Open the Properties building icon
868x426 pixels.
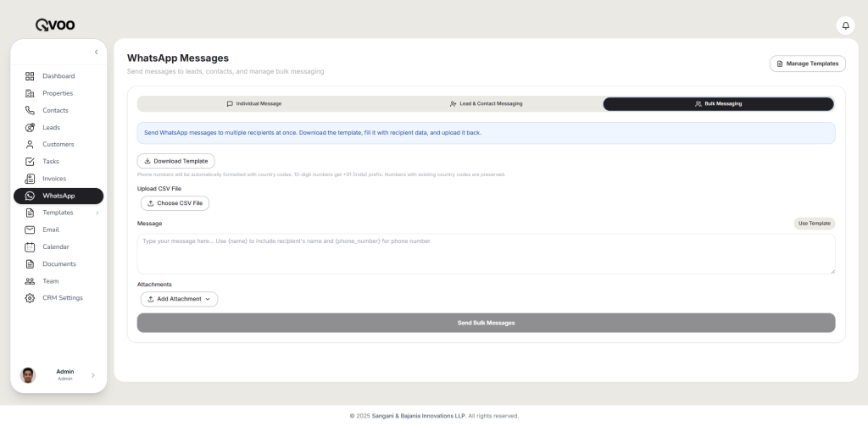point(30,93)
